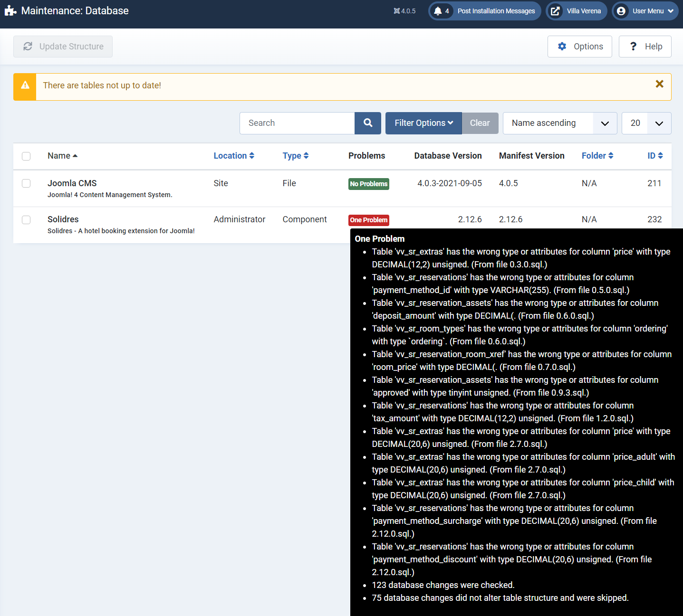
Task: Click the magnifier search button
Action: (367, 123)
